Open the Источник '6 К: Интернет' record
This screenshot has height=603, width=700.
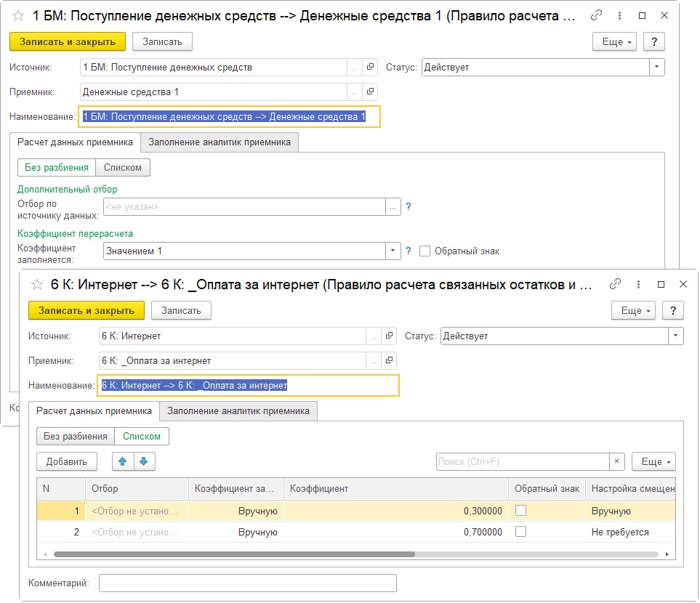click(390, 336)
